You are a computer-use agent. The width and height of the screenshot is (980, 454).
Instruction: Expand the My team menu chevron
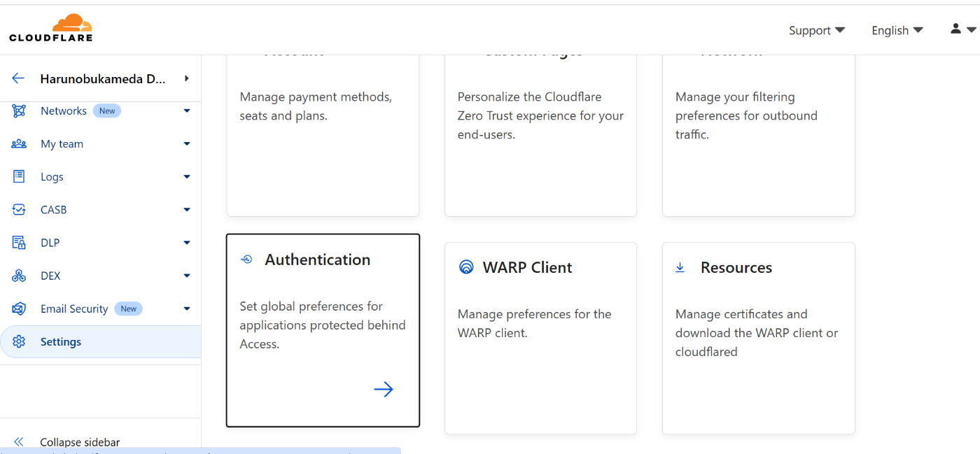click(187, 143)
